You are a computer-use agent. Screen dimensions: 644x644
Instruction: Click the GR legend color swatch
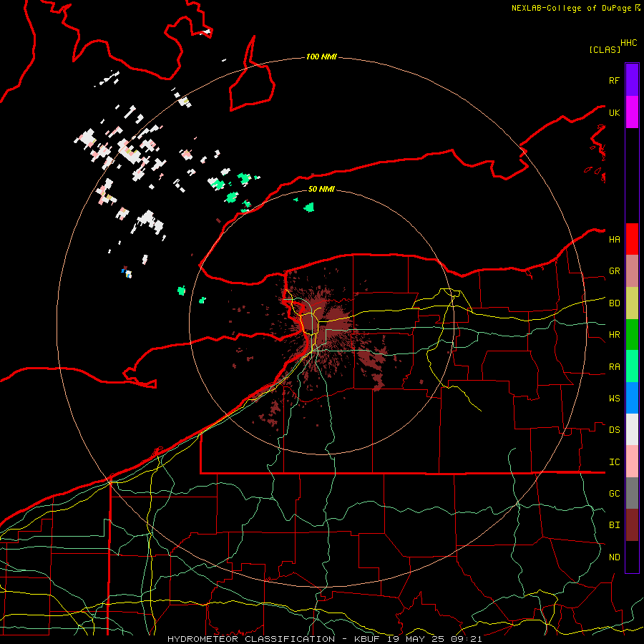[632, 271]
